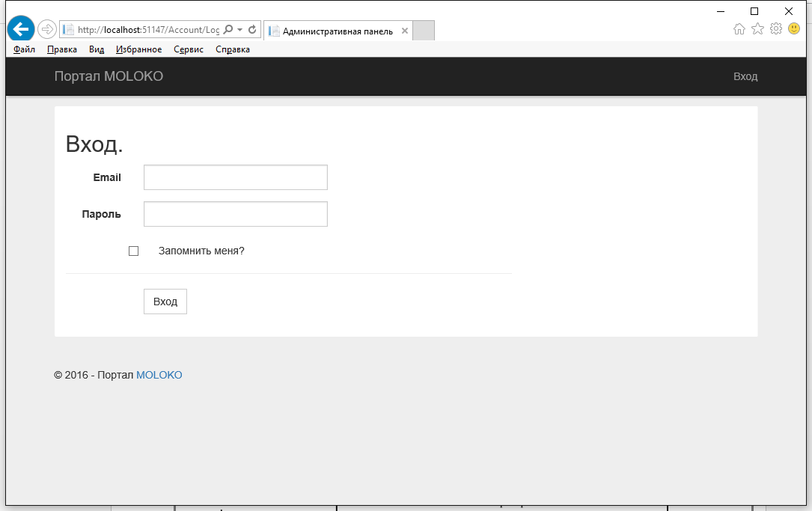Click the browser Back arrow button
Image resolution: width=812 pixels, height=511 pixels.
[x=21, y=29]
